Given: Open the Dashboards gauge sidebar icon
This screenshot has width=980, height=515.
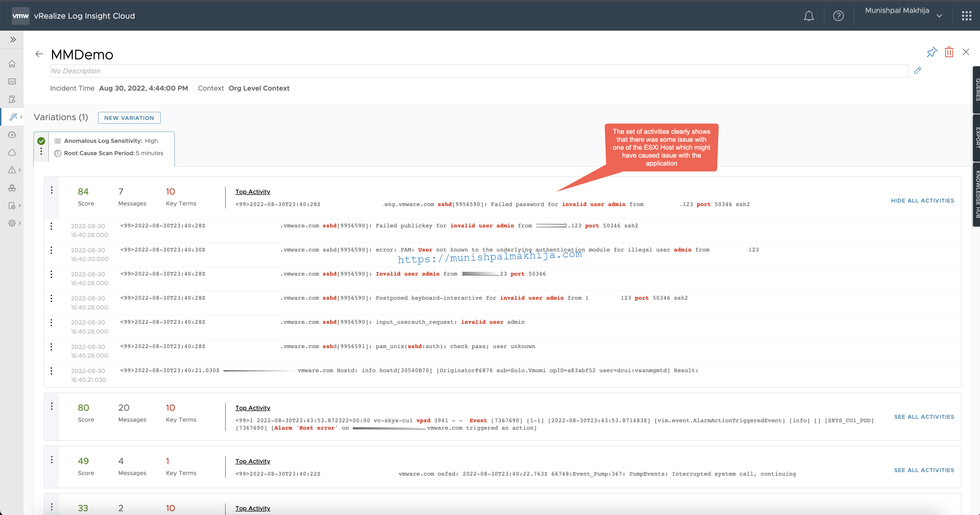Looking at the screenshot, I should (x=12, y=135).
